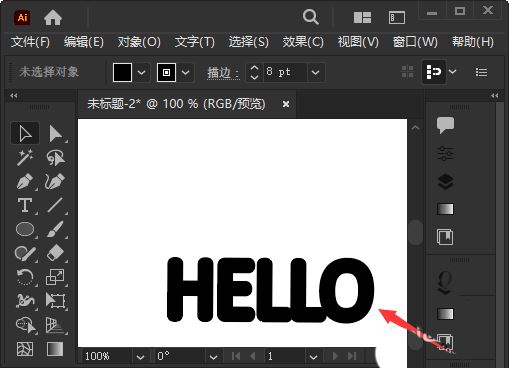Image resolution: width=509 pixels, height=368 pixels.
Task: Collapse the left tools panel
Action: [13, 96]
